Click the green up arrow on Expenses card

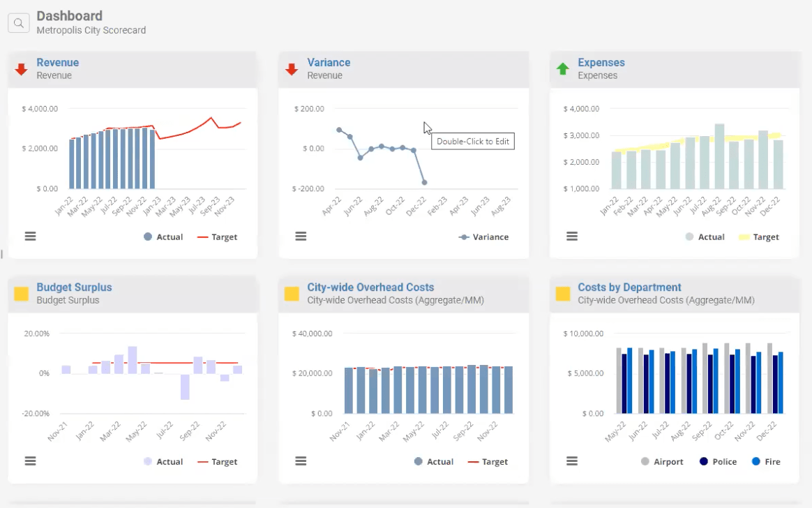(x=563, y=69)
